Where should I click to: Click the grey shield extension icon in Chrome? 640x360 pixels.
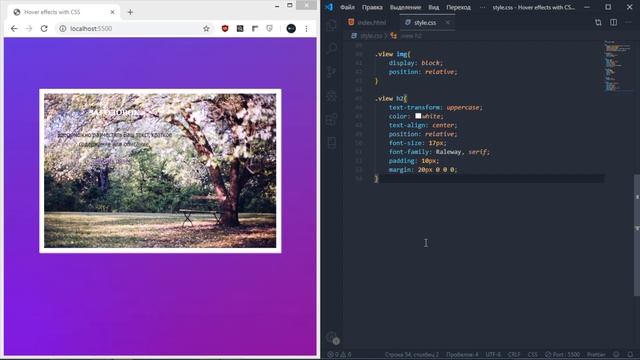269,29
